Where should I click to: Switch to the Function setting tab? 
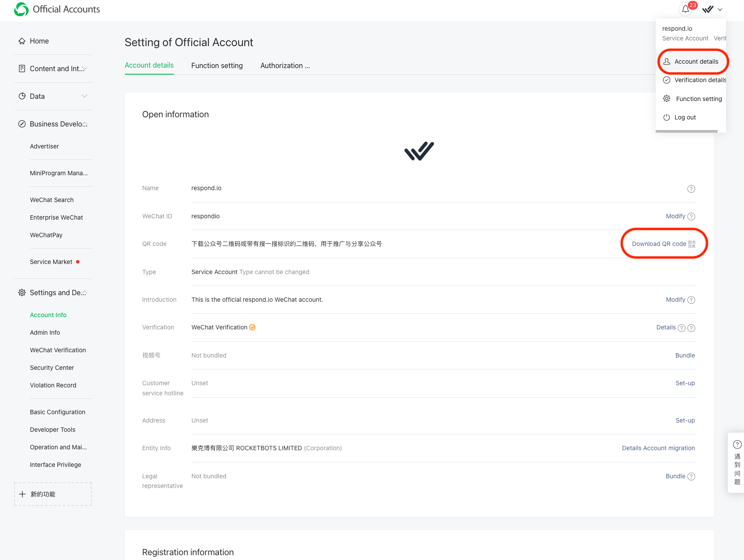217,65
